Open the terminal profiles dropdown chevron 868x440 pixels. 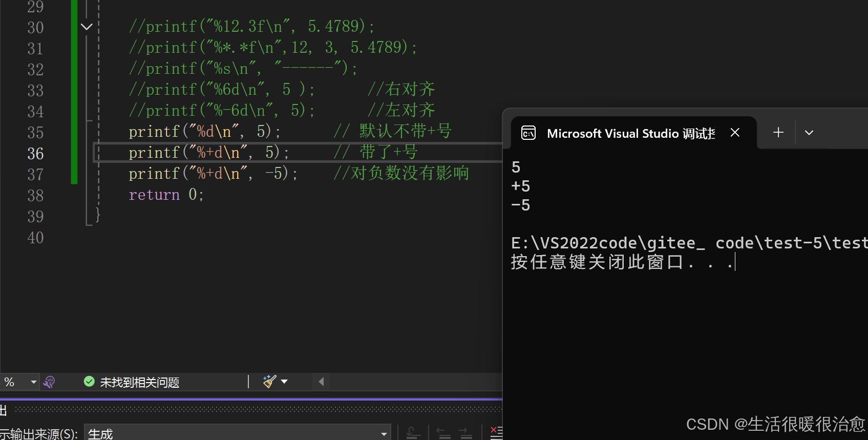809,133
